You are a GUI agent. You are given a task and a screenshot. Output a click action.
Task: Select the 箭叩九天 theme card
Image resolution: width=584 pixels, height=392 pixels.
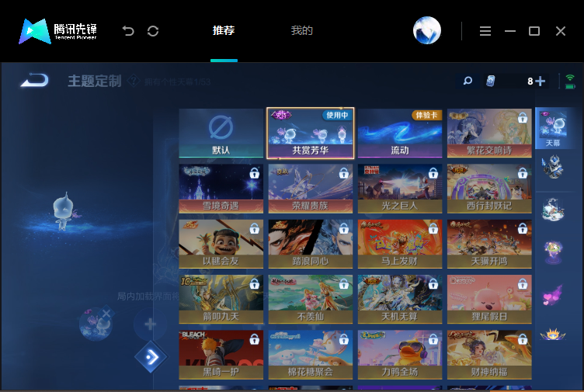point(221,300)
